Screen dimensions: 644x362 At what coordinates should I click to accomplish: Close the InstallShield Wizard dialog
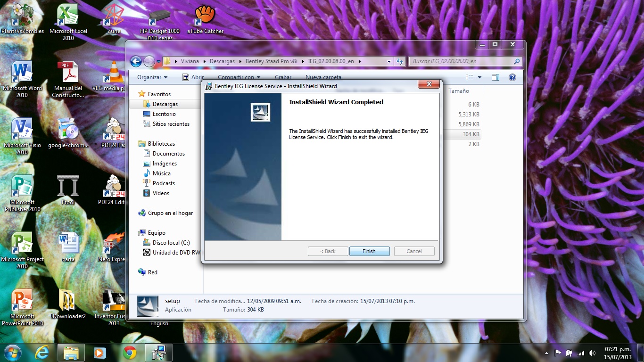[x=429, y=84]
